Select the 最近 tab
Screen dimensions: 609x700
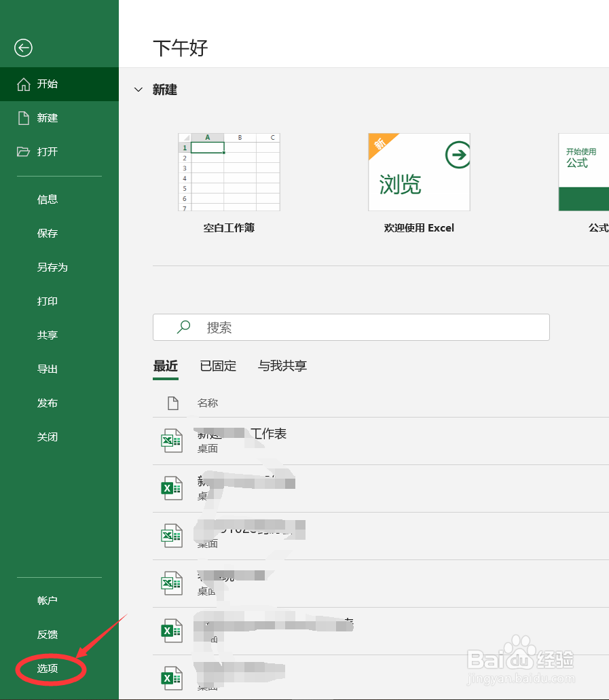coord(166,365)
